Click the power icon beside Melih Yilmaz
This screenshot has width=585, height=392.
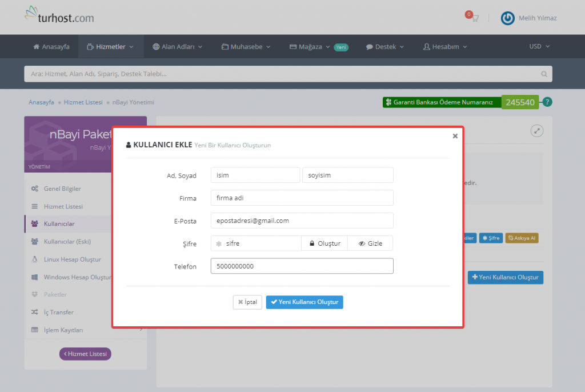(x=507, y=18)
